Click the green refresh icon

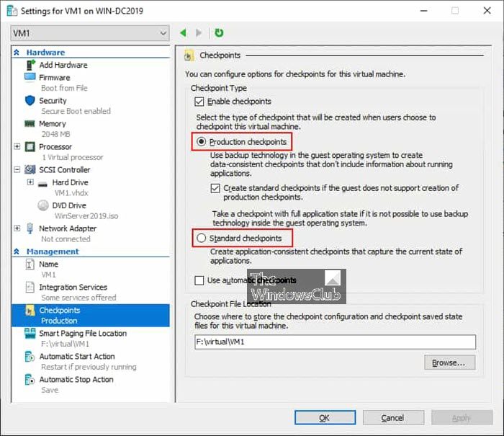[219, 33]
